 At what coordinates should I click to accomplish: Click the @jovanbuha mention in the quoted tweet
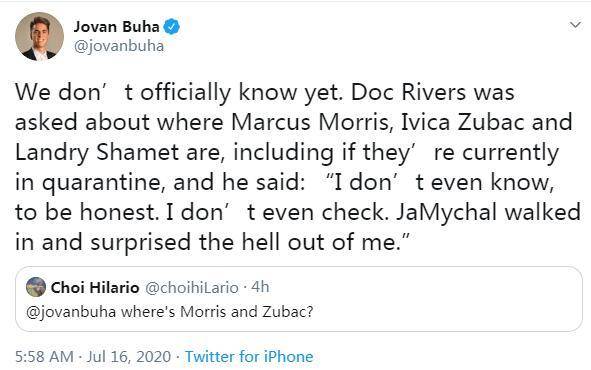coord(71,312)
